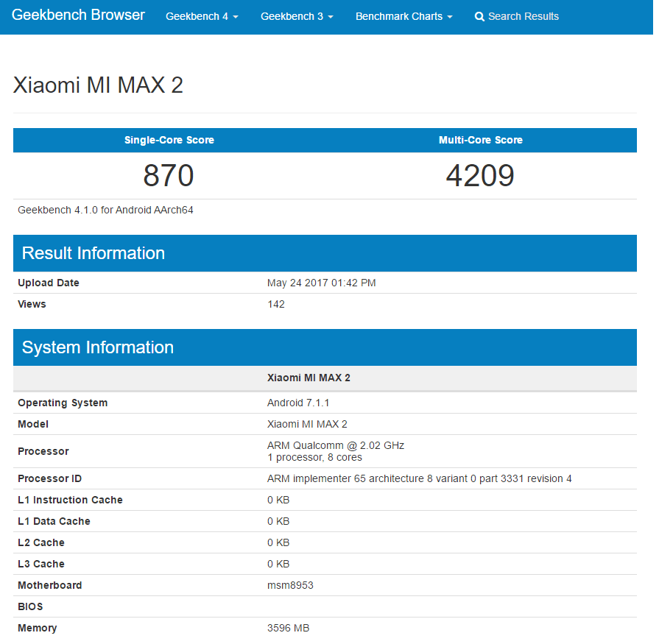Click the search magnifier icon
This screenshot has height=644, width=659.
coord(479,17)
